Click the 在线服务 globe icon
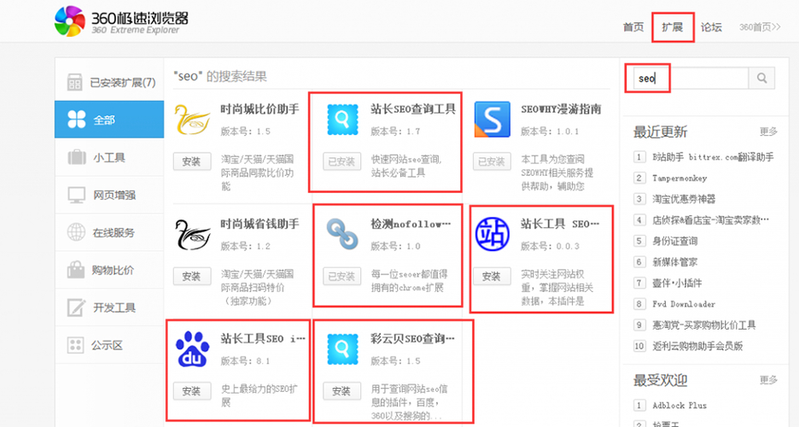Viewport: 799px width, 427px height. click(76, 232)
